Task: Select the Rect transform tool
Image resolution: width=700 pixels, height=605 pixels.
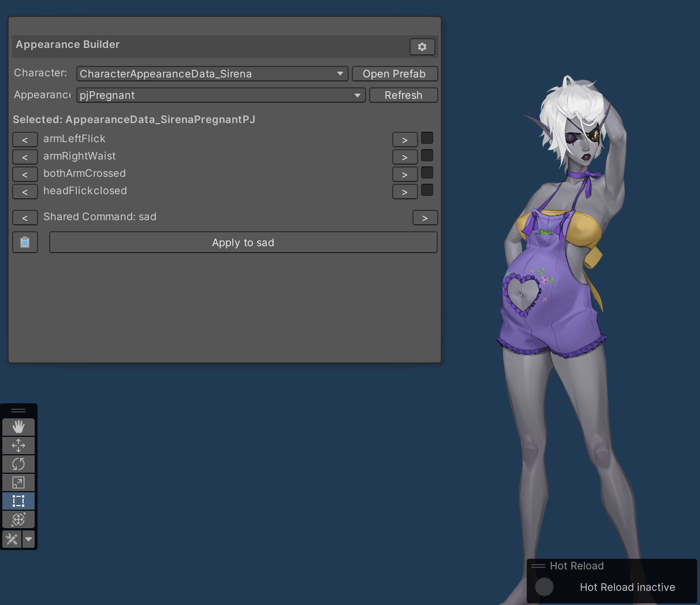Action: coord(18,501)
